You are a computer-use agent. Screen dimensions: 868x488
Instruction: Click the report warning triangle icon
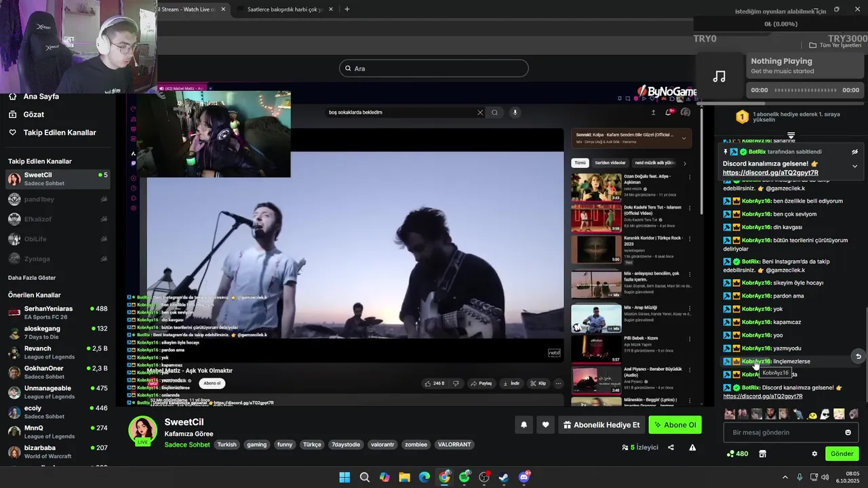click(692, 447)
